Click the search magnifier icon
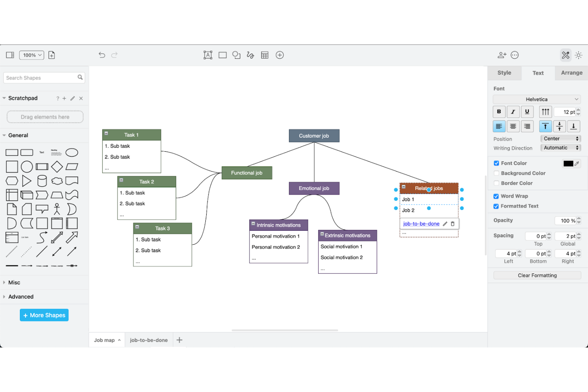Screen dimensions: 588x392 click(80, 77)
